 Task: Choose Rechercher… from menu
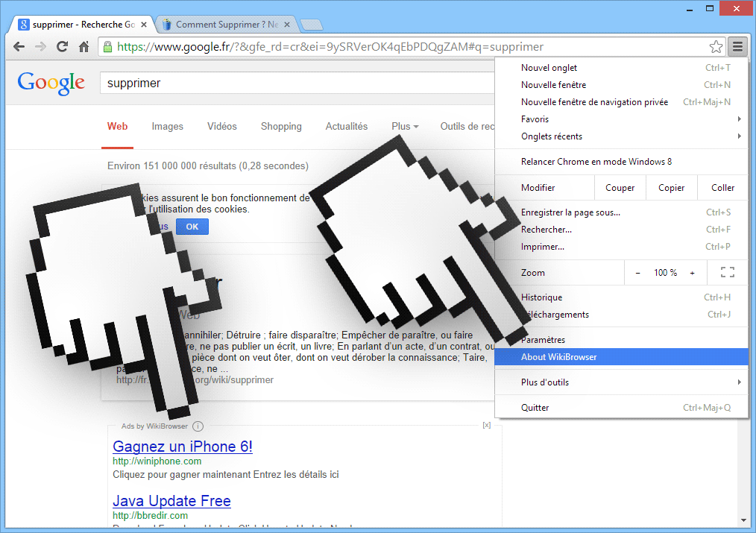621,230
